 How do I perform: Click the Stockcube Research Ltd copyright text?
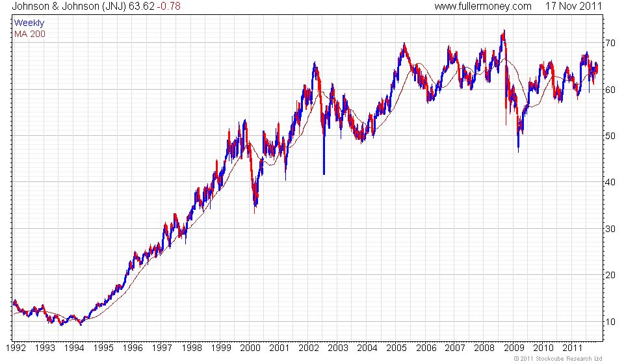(x=558, y=359)
